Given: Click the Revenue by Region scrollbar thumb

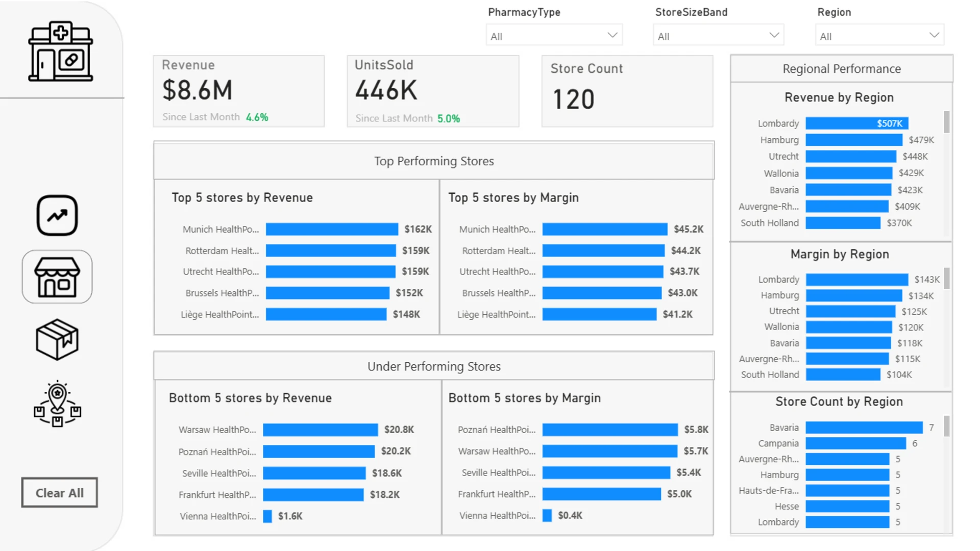Looking at the screenshot, I should (x=947, y=122).
